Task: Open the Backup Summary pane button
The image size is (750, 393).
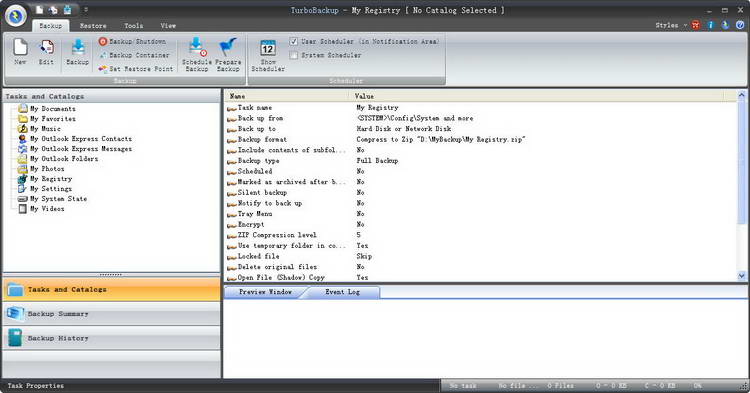Action: pos(111,314)
